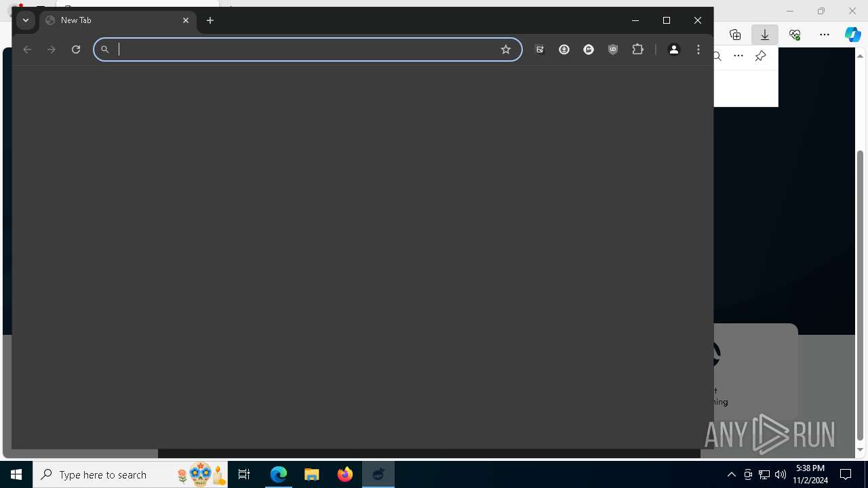Add a new tab with plus button

[x=210, y=20]
